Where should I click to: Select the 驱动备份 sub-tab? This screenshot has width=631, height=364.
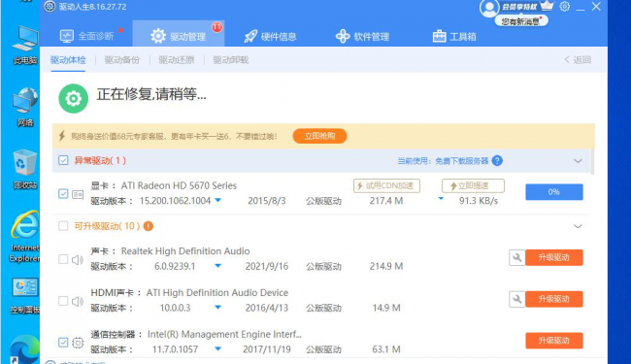(x=122, y=60)
